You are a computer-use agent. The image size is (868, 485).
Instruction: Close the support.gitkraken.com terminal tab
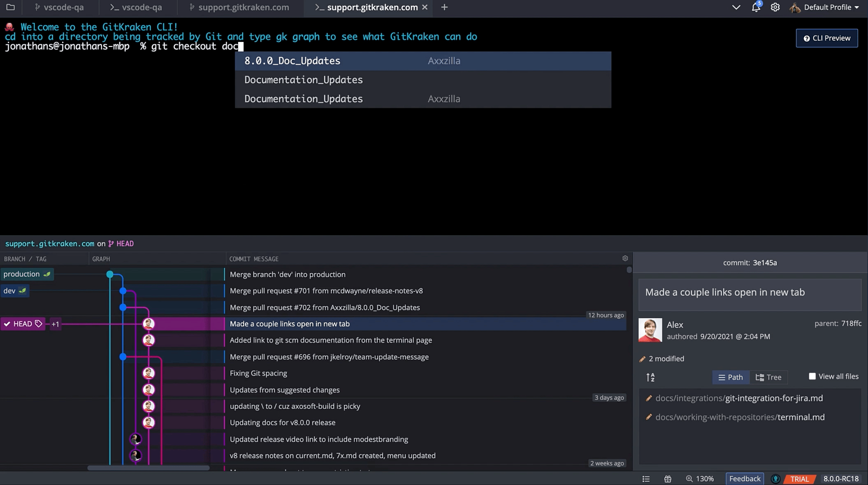(x=425, y=7)
